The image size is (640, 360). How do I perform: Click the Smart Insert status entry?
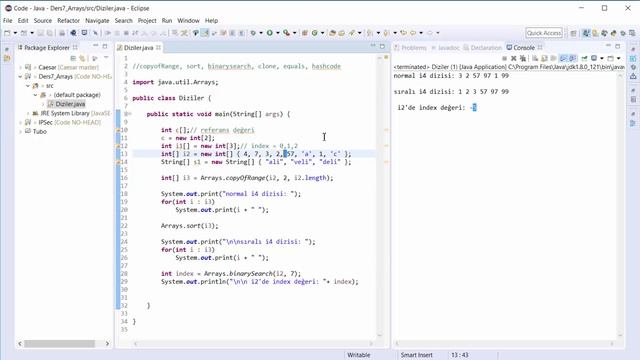[416, 355]
